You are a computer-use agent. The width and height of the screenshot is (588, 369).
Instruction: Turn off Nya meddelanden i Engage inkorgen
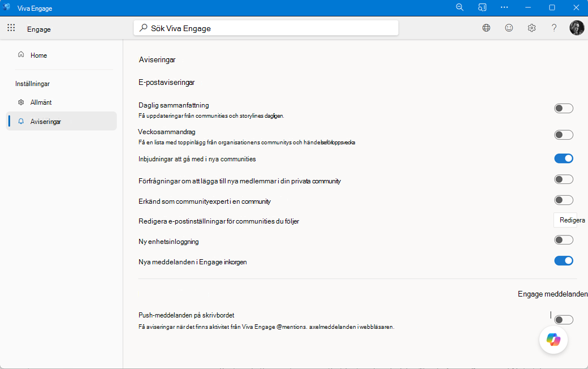564,260
